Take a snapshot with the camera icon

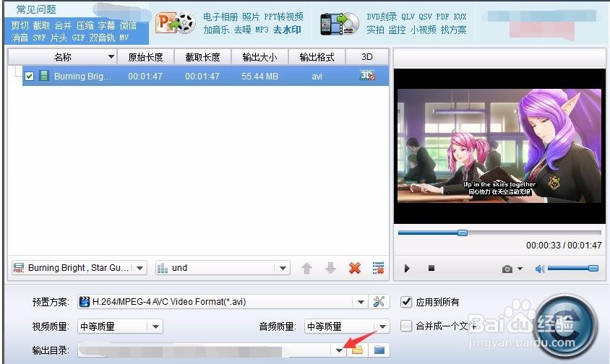(507, 269)
